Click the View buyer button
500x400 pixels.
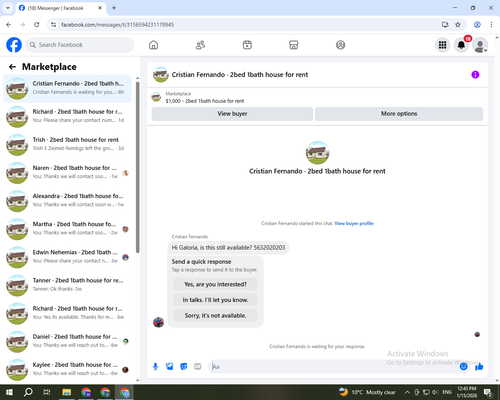pyautogui.click(x=232, y=114)
